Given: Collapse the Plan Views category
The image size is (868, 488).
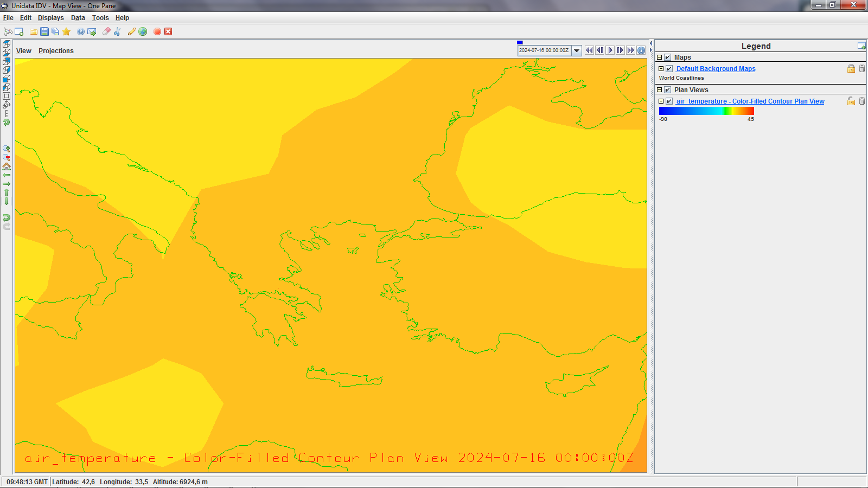Looking at the screenshot, I should [660, 90].
